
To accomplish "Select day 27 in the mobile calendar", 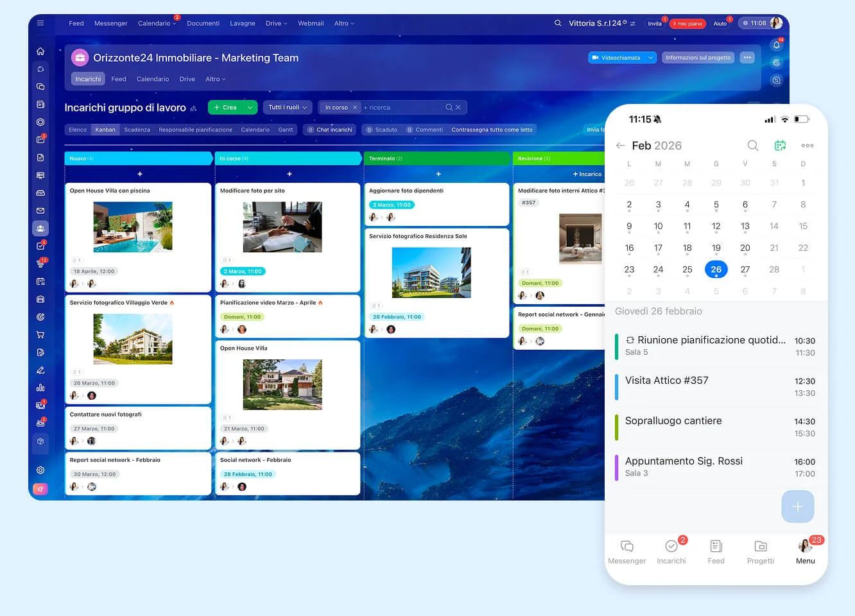I will pos(745,269).
